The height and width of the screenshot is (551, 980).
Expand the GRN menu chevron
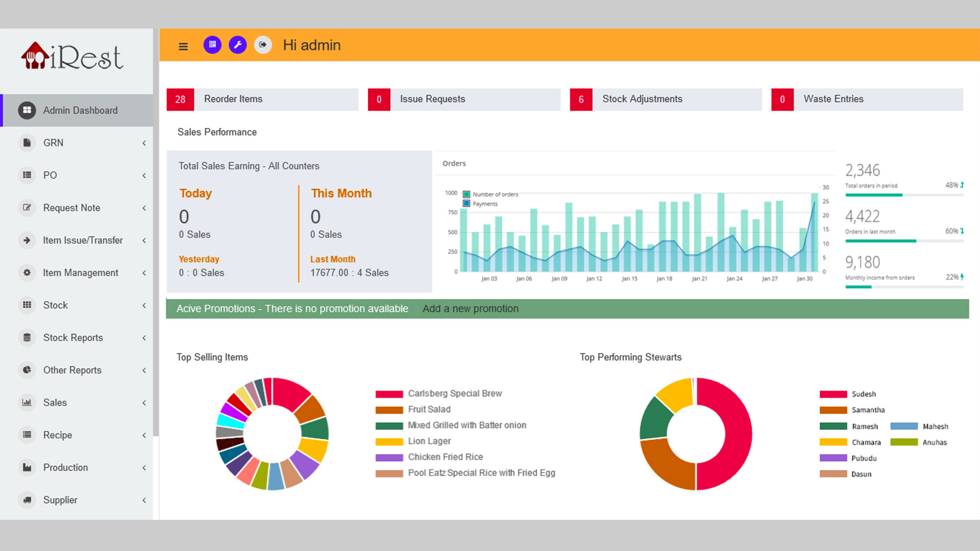pyautogui.click(x=144, y=143)
